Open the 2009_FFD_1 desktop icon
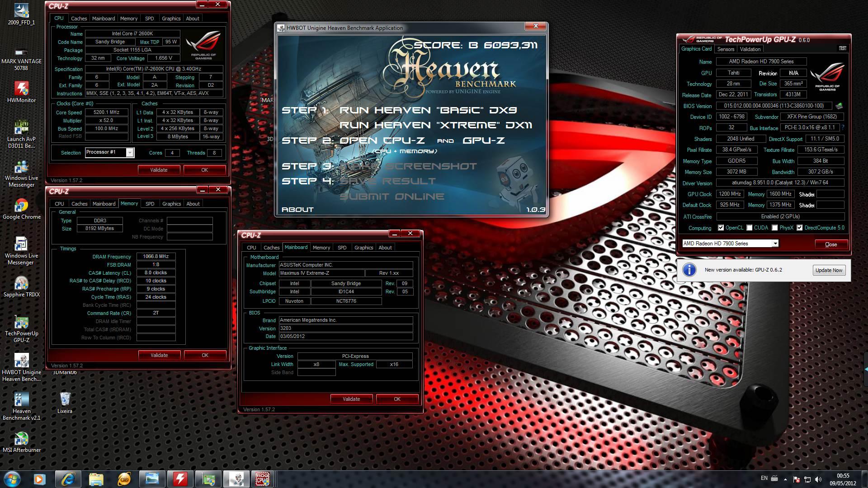This screenshot has height=488, width=868. point(21,14)
